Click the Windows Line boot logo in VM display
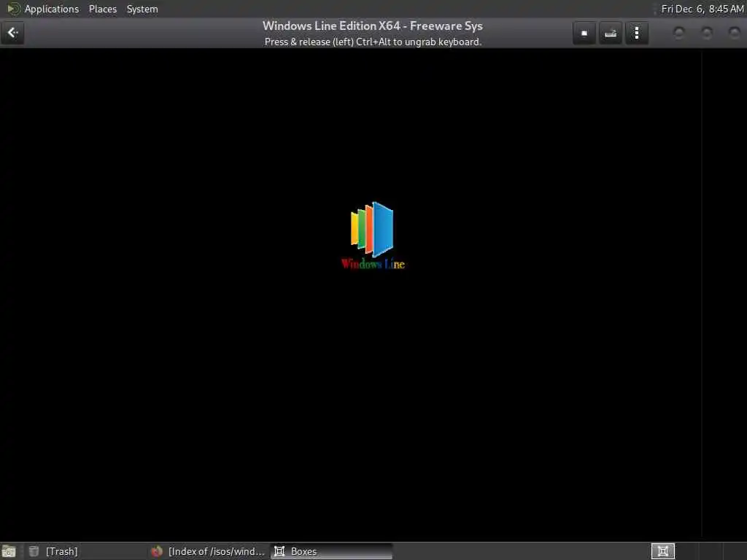The image size is (747, 560). point(373,236)
